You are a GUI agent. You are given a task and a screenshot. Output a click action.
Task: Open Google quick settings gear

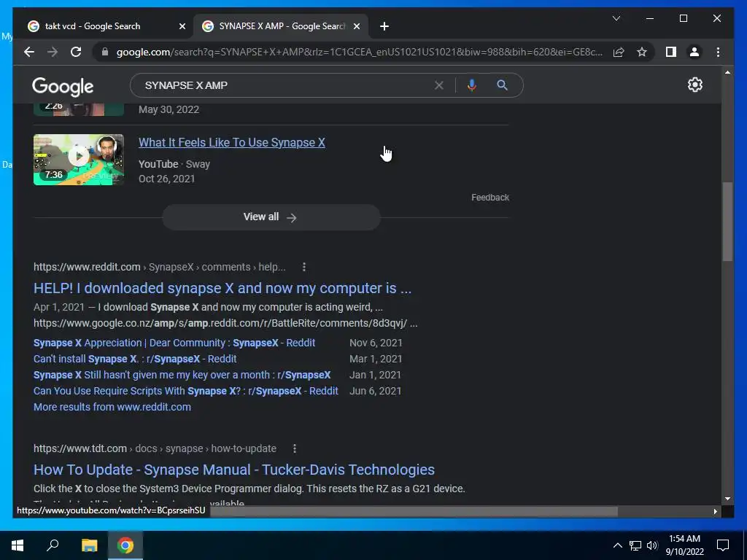[695, 85]
